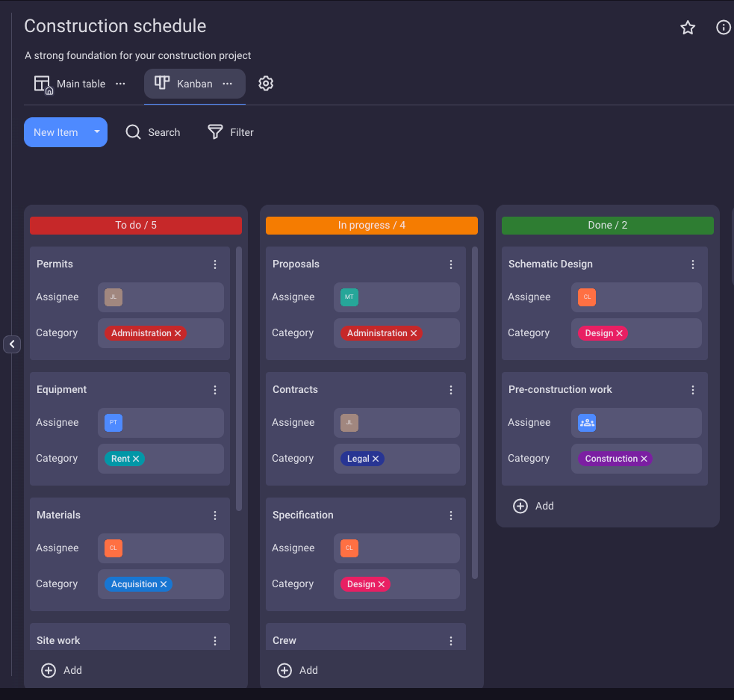Expand the New Item dropdown arrow
This screenshot has height=700, width=734.
(97, 132)
